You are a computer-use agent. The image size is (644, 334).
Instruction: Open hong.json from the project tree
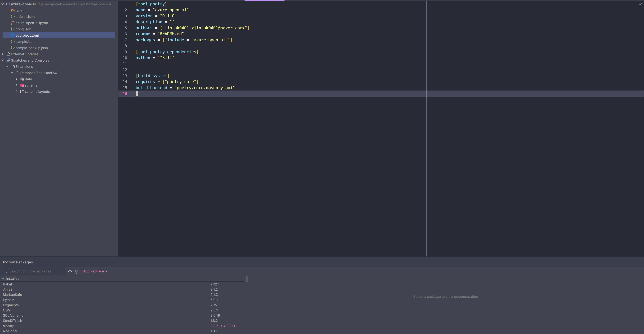[x=23, y=29]
